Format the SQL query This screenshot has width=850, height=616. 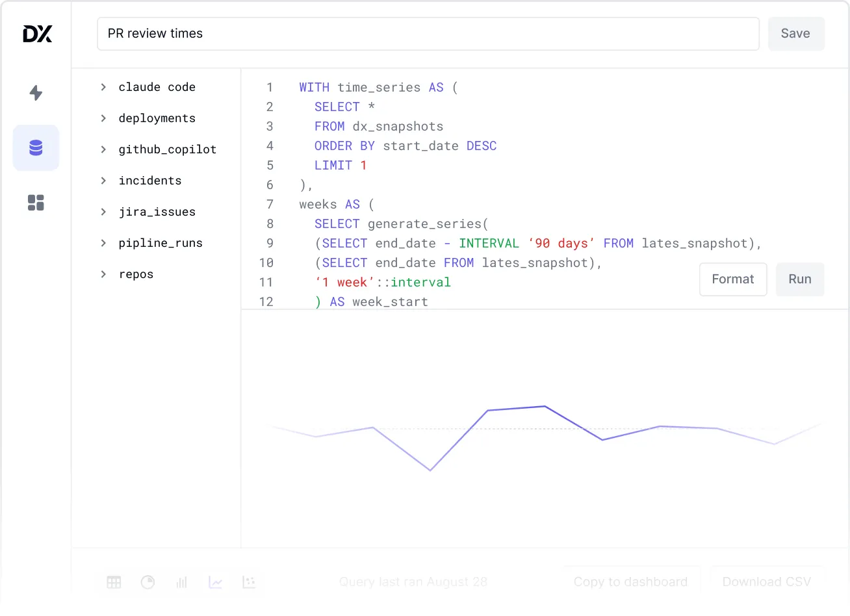point(732,279)
